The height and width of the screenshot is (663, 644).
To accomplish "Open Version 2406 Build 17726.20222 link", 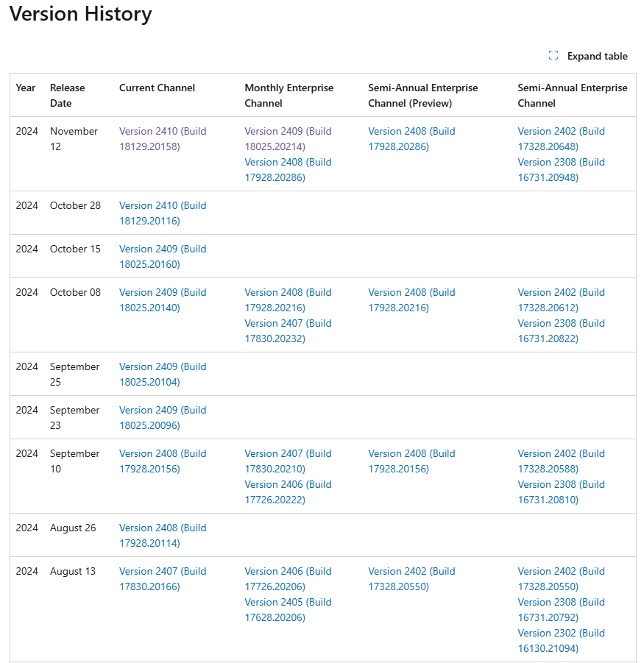I will pyautogui.click(x=288, y=492).
